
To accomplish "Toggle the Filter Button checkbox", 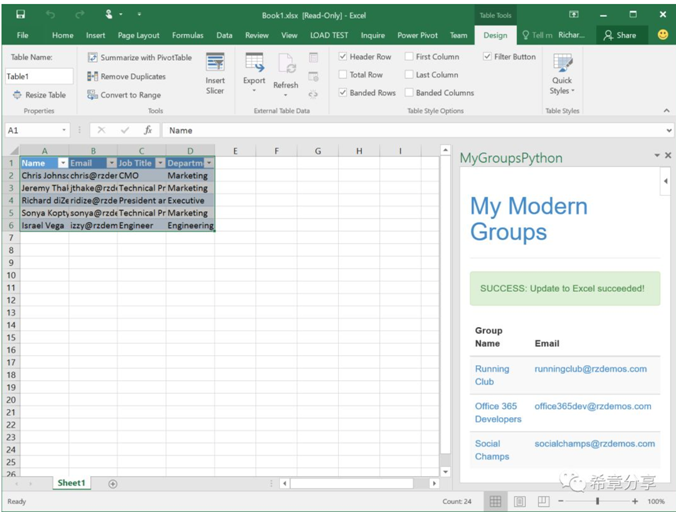I will [x=487, y=56].
